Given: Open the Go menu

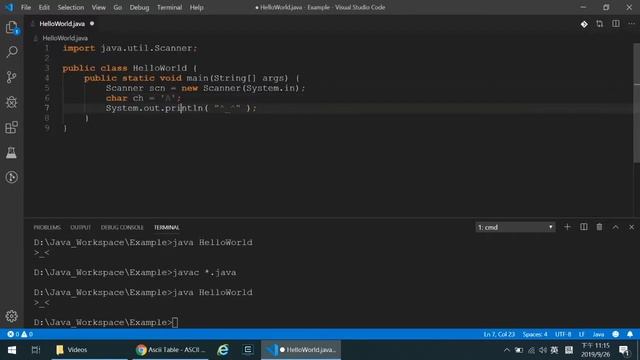Looking at the screenshot, I should click(118, 7).
